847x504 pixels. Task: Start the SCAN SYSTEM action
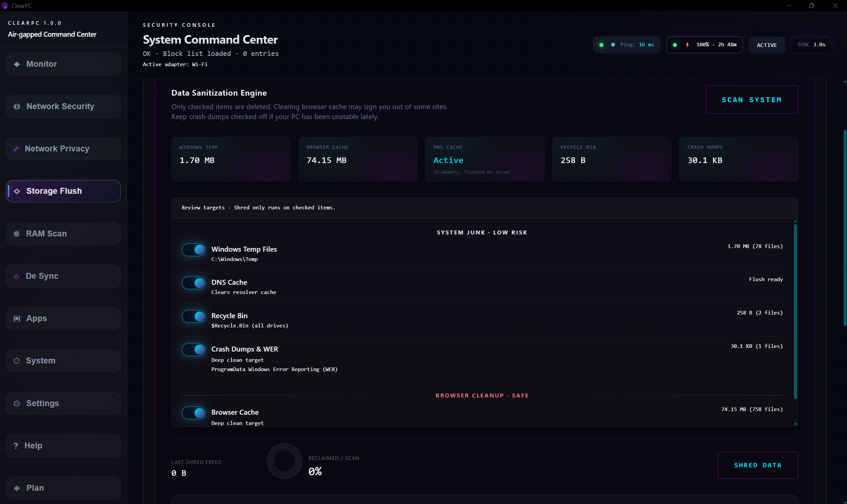(x=751, y=100)
